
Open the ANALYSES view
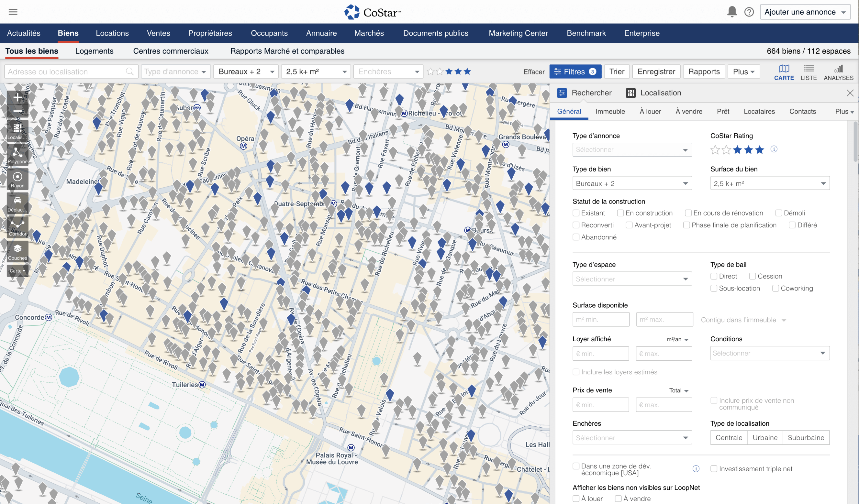tap(838, 72)
